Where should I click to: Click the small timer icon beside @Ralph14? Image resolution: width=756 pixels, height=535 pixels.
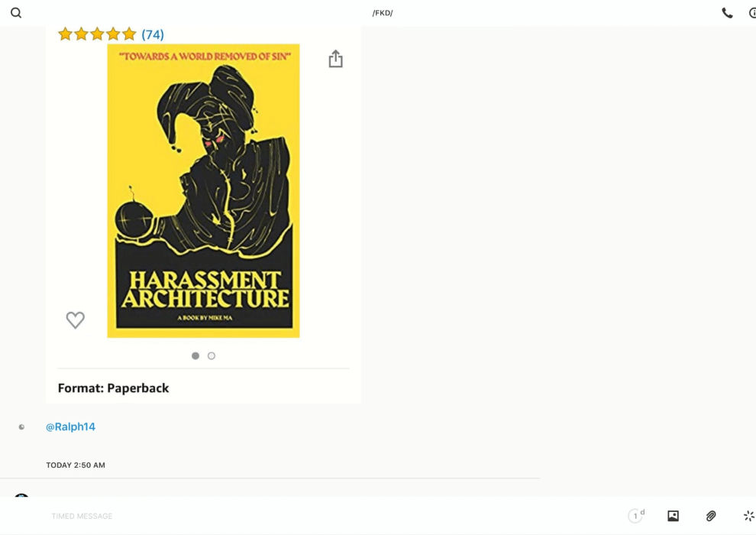click(x=21, y=427)
